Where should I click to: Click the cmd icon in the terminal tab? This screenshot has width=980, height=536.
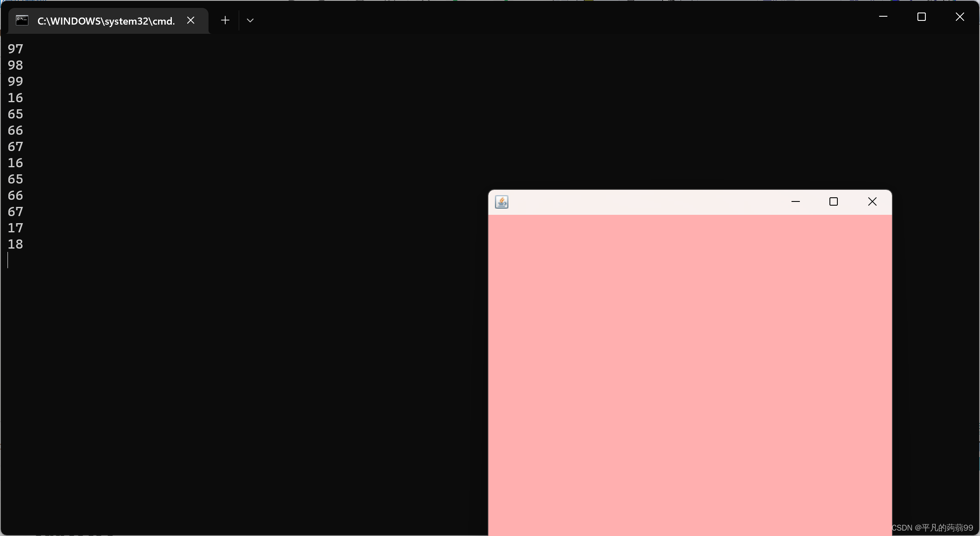(22, 20)
